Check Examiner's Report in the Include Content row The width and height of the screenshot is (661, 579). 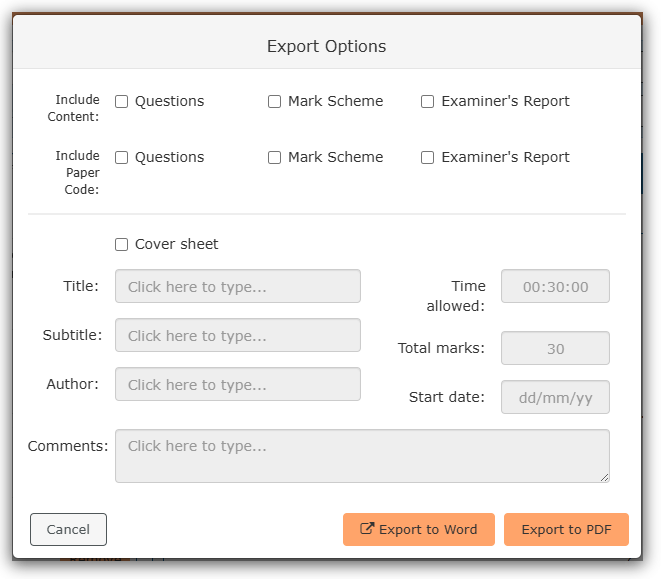click(428, 101)
